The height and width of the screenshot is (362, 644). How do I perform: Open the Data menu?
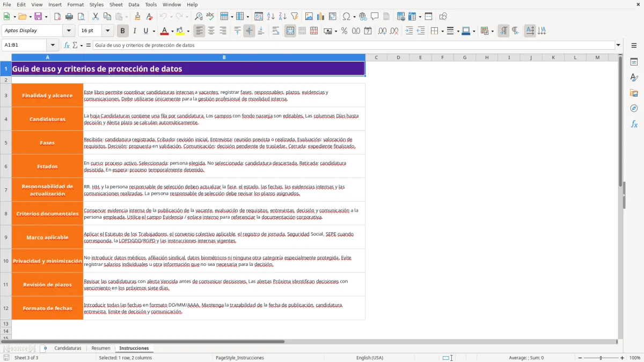point(134,4)
